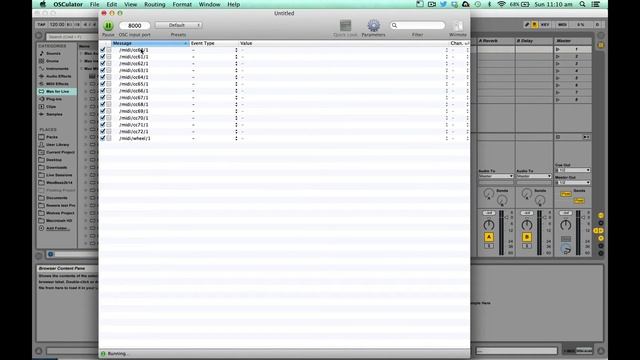Screen dimensions: 640x360
Task: Uncheck the /midi/cc64/1 row checkbox
Action: click(x=103, y=77)
